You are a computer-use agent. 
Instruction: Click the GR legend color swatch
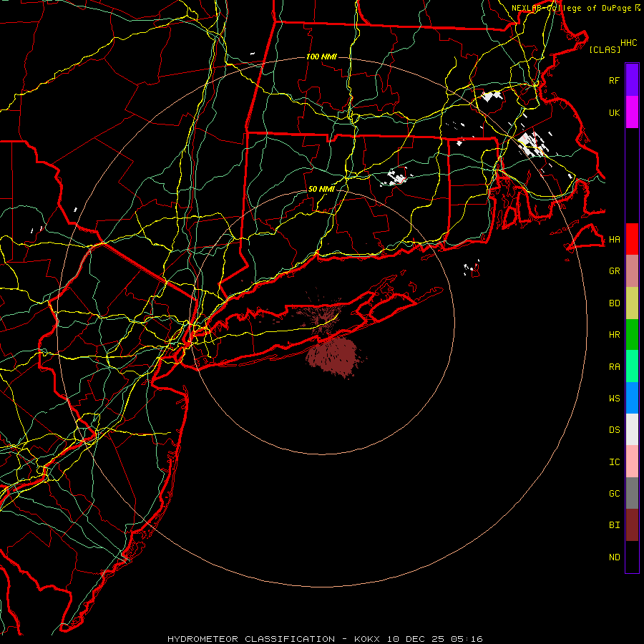[632, 271]
